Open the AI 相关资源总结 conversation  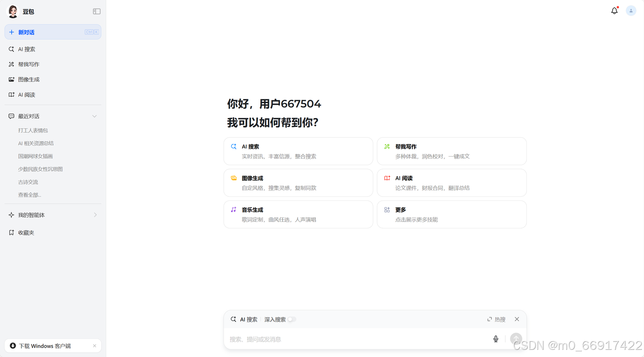tap(36, 144)
